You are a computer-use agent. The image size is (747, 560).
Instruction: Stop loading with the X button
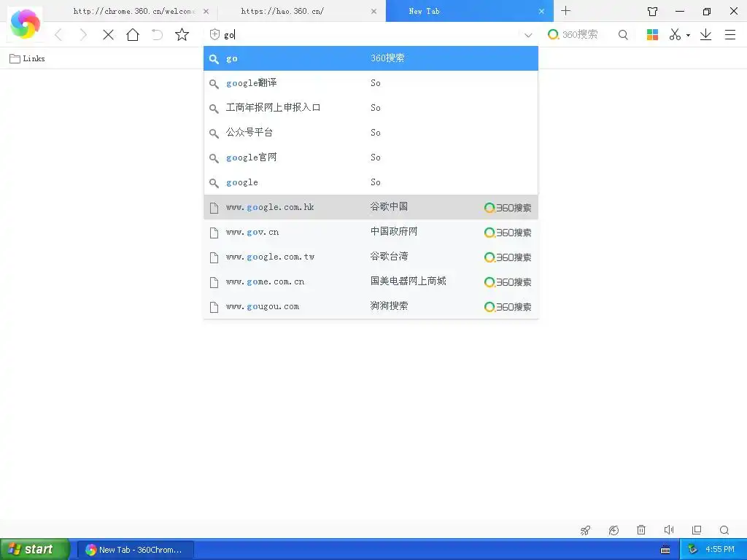click(108, 34)
